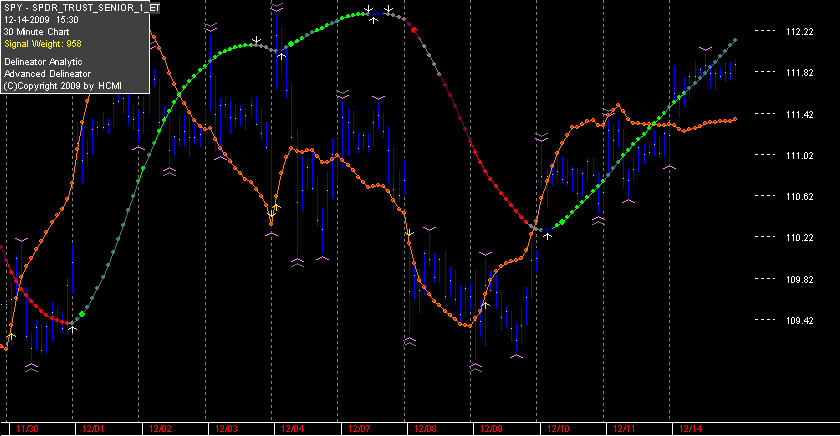Click the yellow arrow on orange line at 12/04

click(x=274, y=211)
